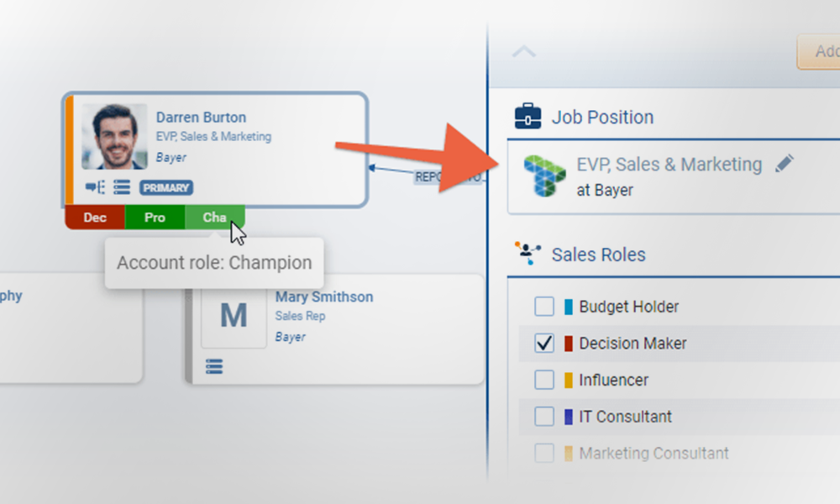Uncheck the Decision Maker role
The width and height of the screenshot is (840, 504).
[544, 343]
